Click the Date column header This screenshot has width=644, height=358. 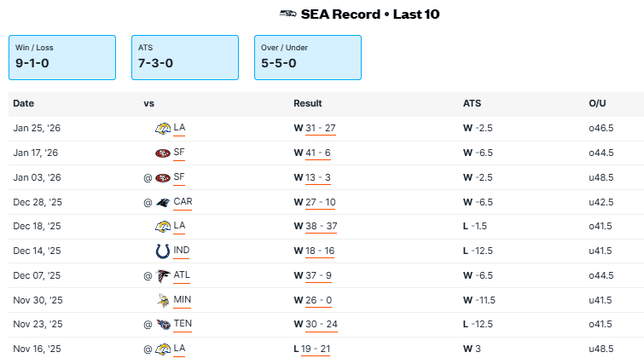[x=24, y=104]
